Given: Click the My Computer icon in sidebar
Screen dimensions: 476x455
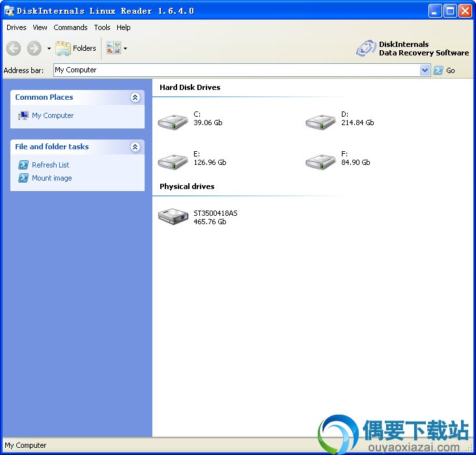Looking at the screenshot, I should [23, 115].
